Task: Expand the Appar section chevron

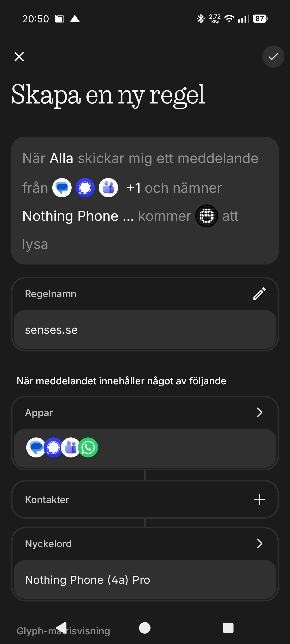Action: click(x=259, y=412)
